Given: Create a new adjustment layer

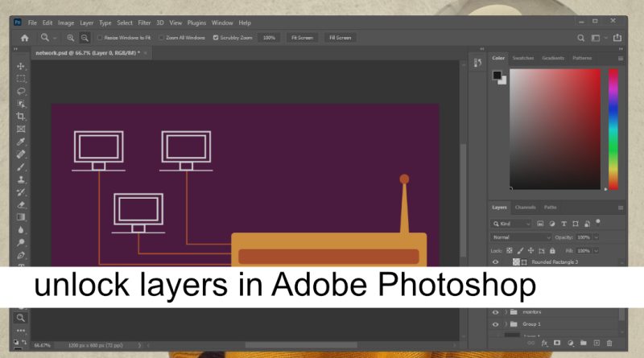Looking at the screenshot, I should coord(570,343).
